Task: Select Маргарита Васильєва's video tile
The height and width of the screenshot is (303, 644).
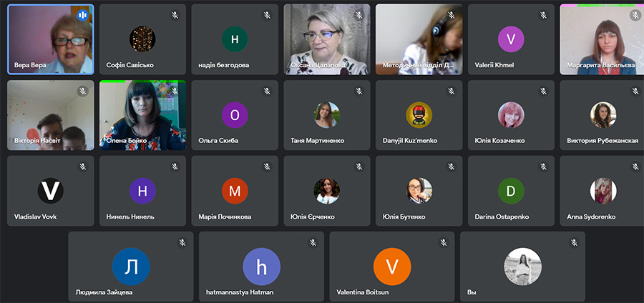Action: coord(602,39)
